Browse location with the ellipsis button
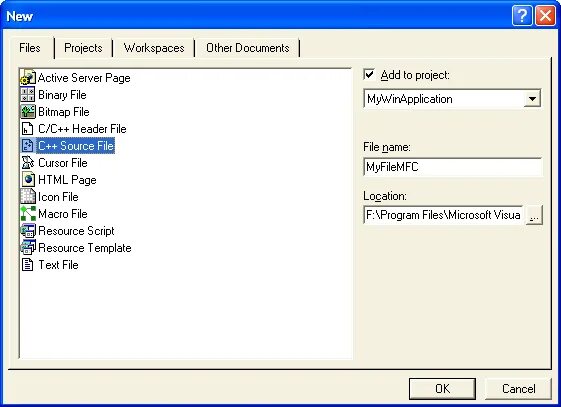The width and height of the screenshot is (561, 407). (534, 215)
